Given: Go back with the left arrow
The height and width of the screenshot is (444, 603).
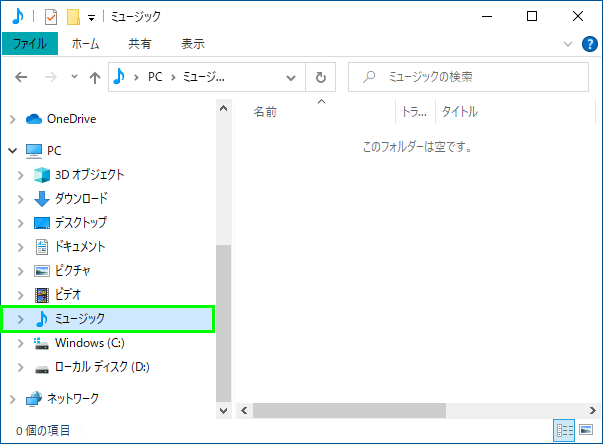Looking at the screenshot, I should point(21,77).
